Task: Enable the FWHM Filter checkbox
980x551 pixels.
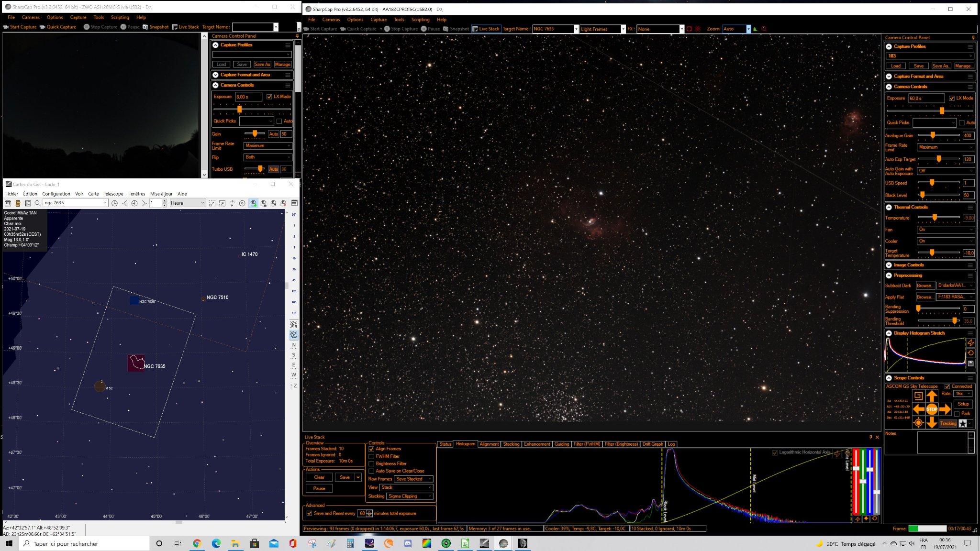Action: [371, 456]
